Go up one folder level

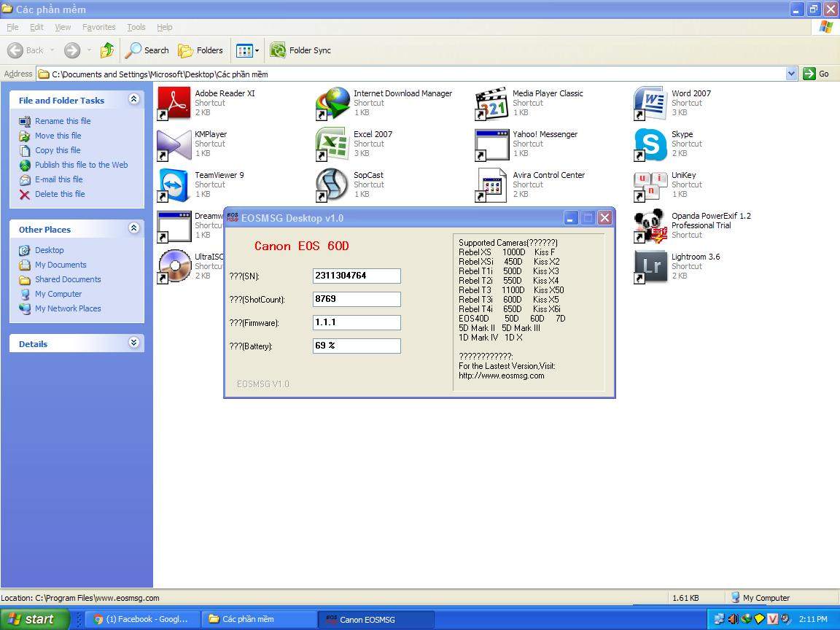(x=107, y=50)
